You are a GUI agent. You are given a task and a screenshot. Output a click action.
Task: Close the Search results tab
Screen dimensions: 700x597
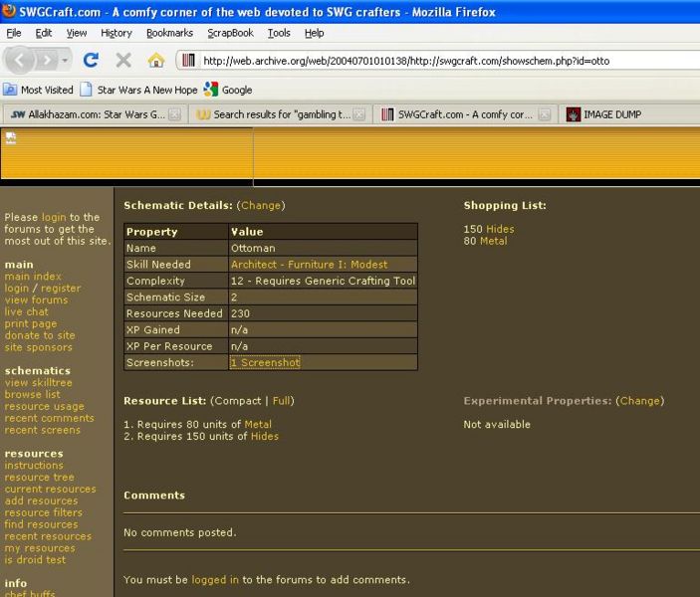coord(361,114)
